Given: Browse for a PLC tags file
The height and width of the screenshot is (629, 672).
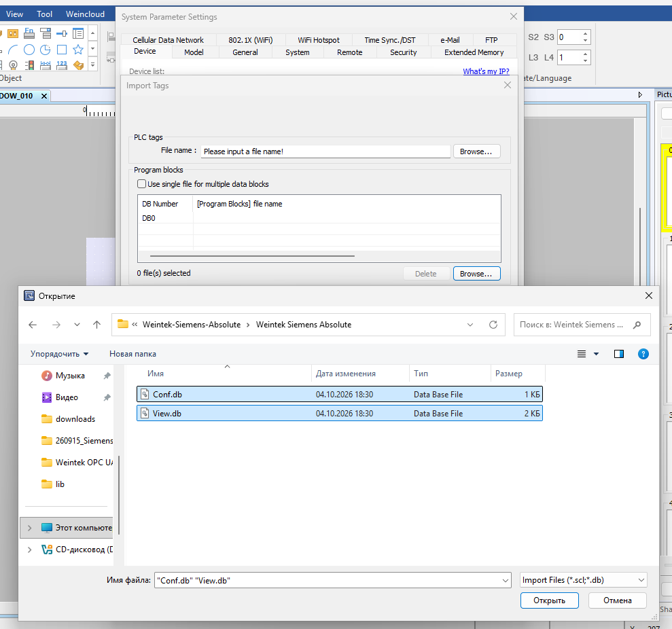Looking at the screenshot, I should (476, 151).
